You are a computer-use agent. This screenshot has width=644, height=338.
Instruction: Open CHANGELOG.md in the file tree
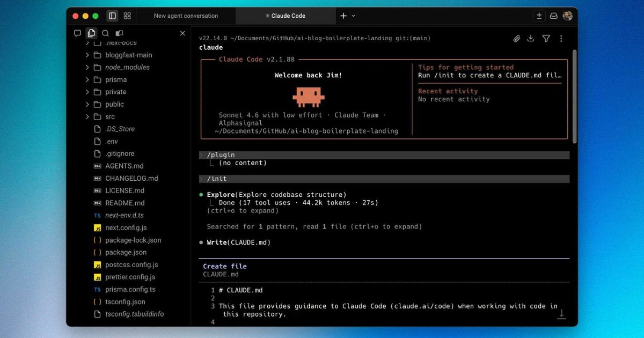tap(131, 179)
